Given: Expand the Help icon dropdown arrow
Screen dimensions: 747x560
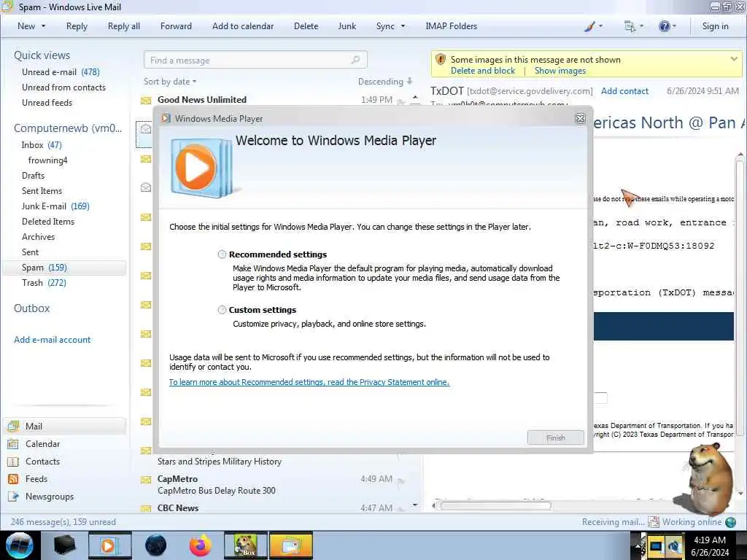Looking at the screenshot, I should click(x=674, y=26).
